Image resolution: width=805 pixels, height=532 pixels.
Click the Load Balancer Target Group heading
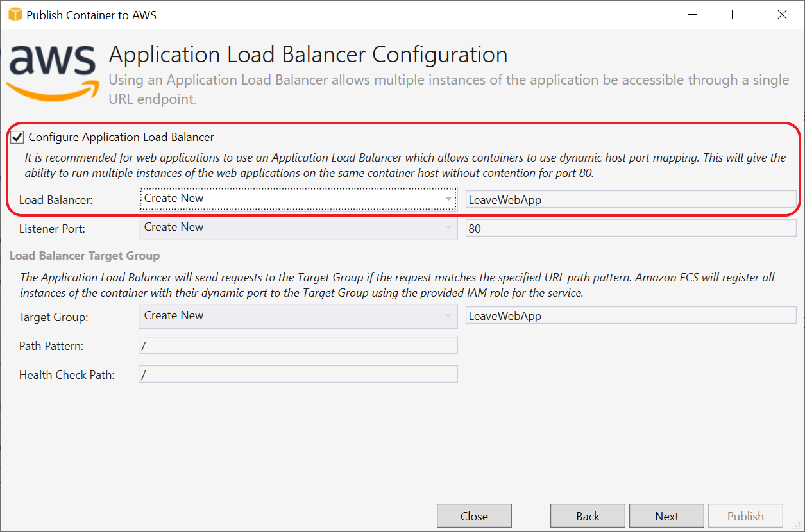(x=85, y=256)
